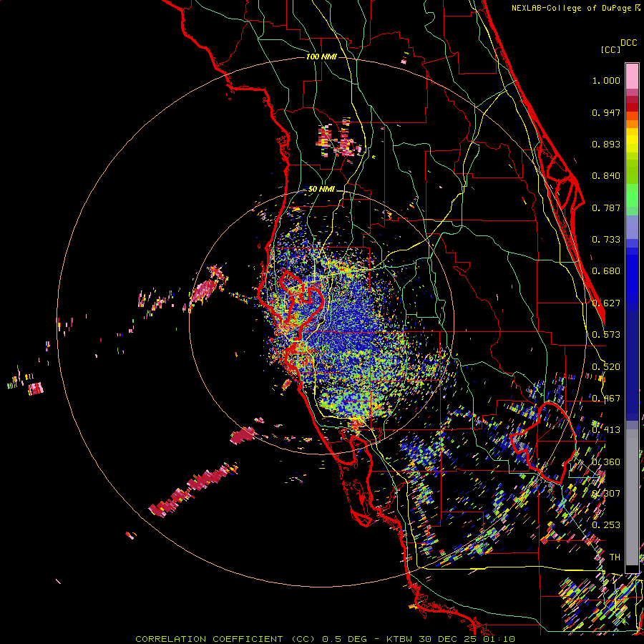This screenshot has width=644, height=644.
Task: Click the 0.573 scale value
Action: tap(606, 335)
